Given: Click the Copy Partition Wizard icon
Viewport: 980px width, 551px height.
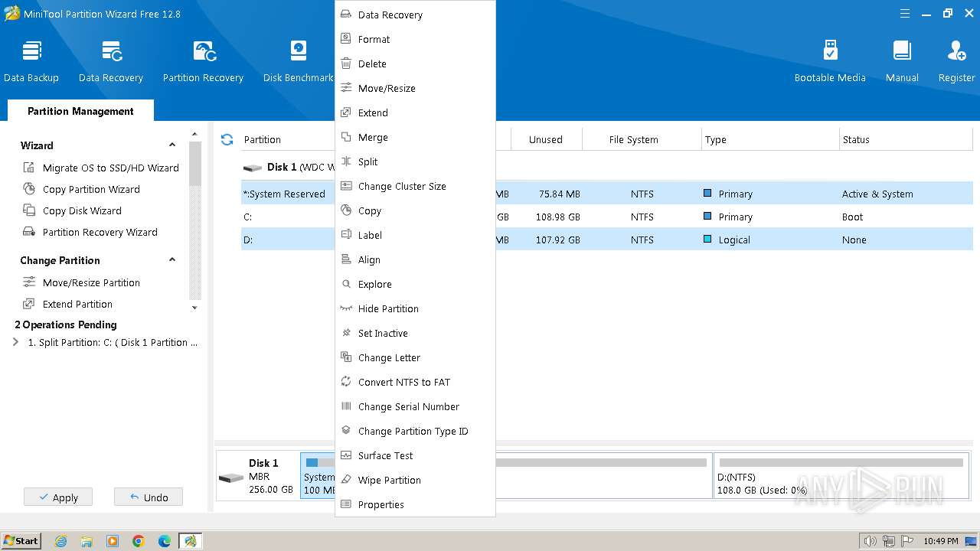Looking at the screenshot, I should click(x=29, y=189).
